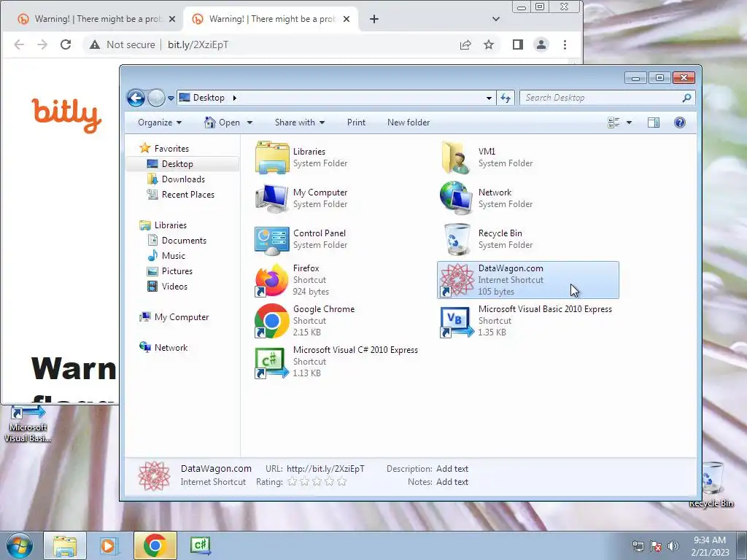The image size is (747, 560).
Task: Select the Libraries system folder icon
Action: 272,157
